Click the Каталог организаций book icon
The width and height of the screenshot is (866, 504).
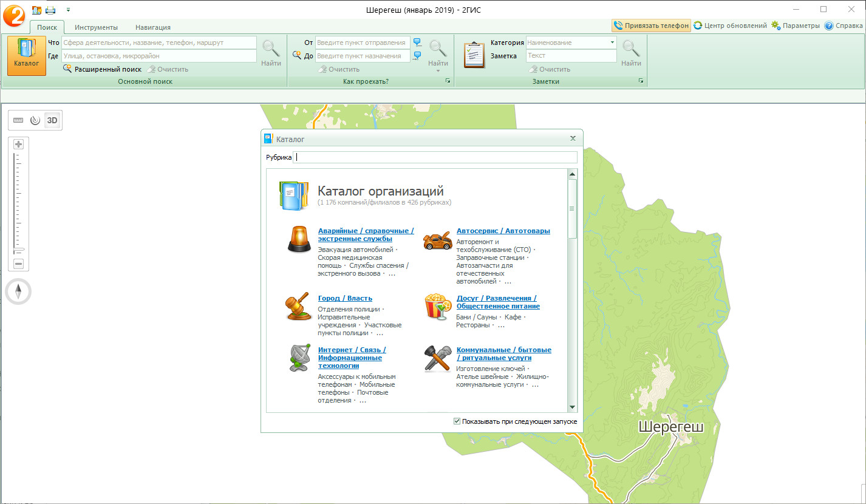[x=294, y=196]
